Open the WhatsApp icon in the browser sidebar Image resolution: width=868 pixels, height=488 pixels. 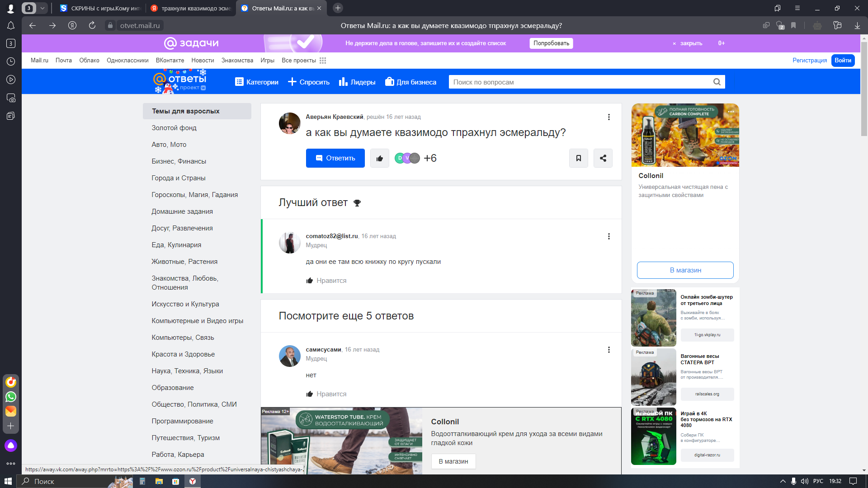[11, 397]
